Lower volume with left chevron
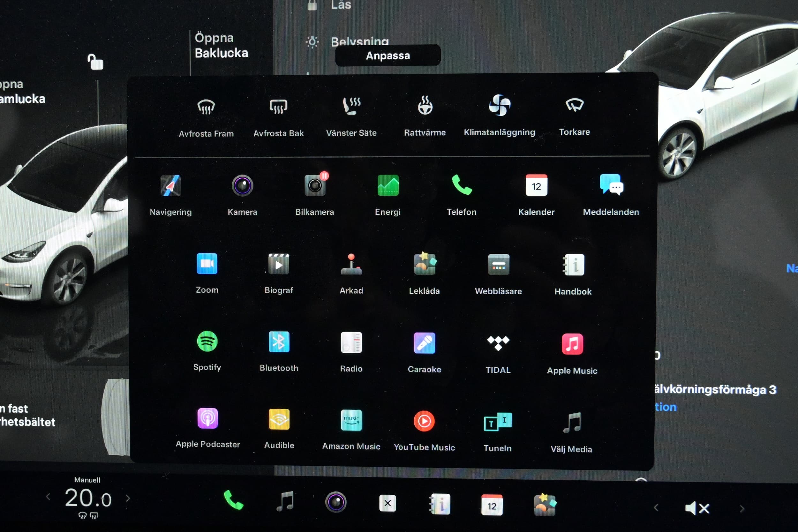The height and width of the screenshot is (532, 798). (x=656, y=507)
